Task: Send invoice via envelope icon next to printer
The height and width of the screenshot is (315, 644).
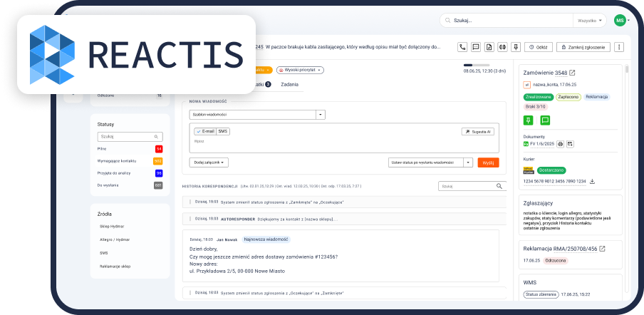Action: (x=571, y=144)
